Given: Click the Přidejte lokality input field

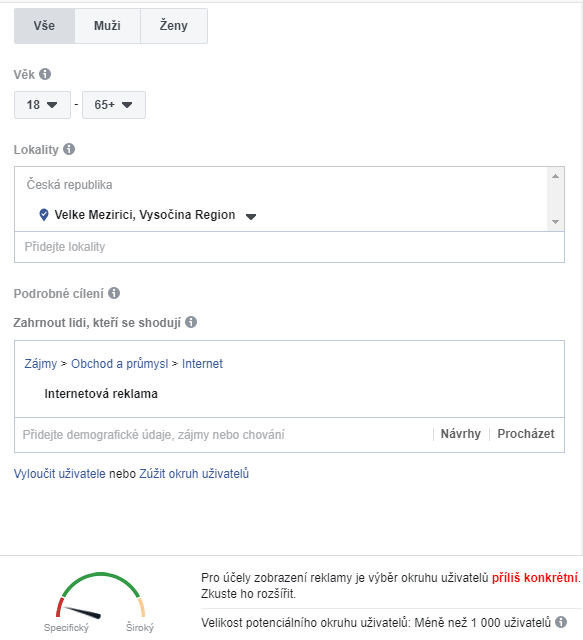Looking at the screenshot, I should point(289,247).
